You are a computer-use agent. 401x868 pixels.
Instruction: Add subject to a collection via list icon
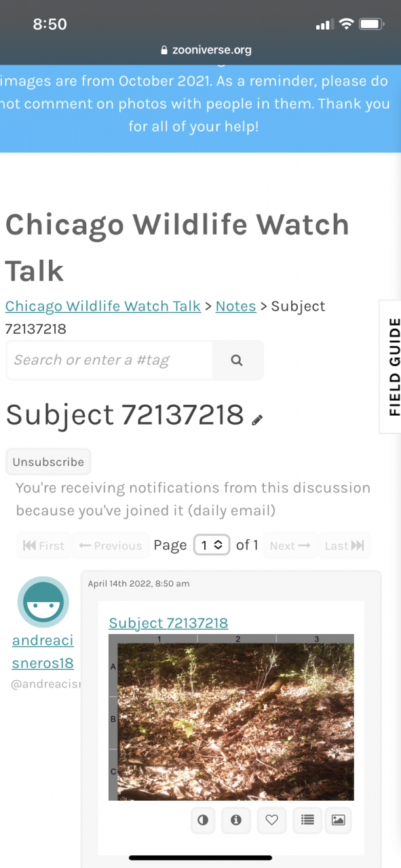(307, 820)
